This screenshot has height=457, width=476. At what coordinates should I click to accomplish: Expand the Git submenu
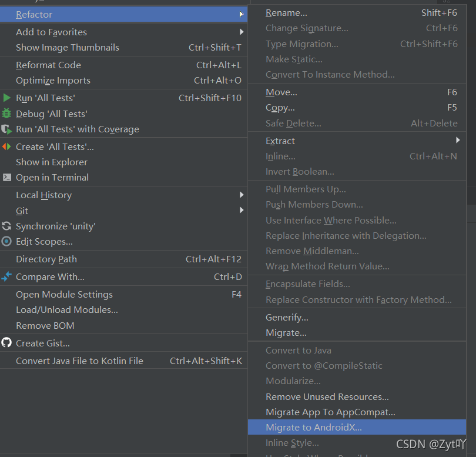[242, 210]
